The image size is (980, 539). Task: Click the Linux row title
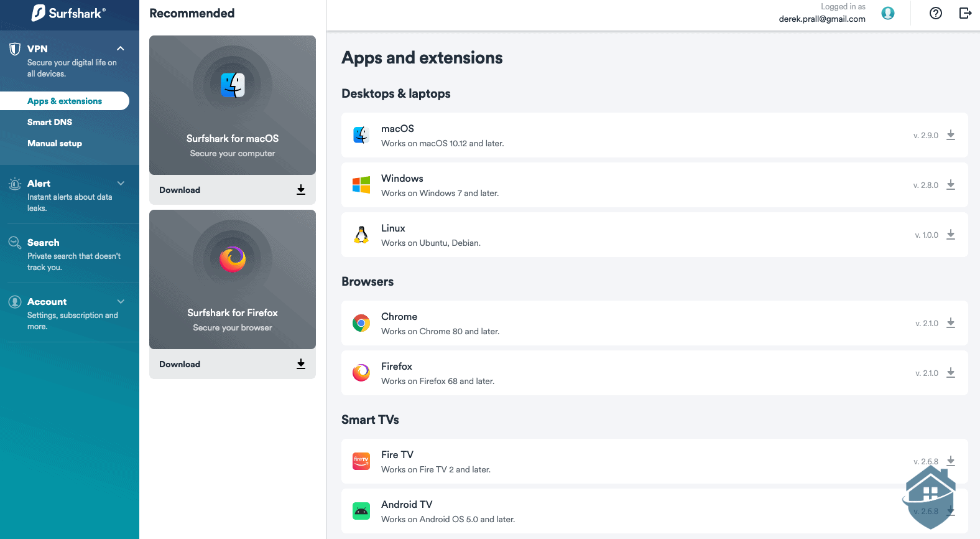point(393,228)
